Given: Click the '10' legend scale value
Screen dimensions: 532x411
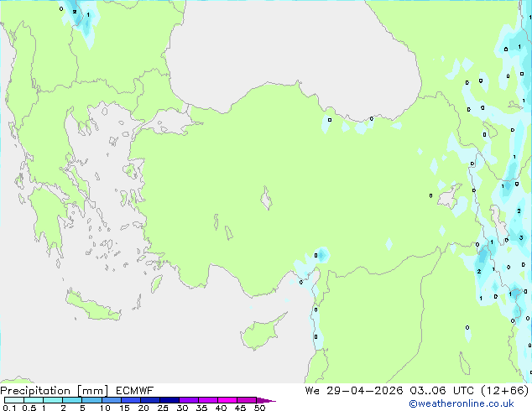Looking at the screenshot, I should click(x=105, y=408).
